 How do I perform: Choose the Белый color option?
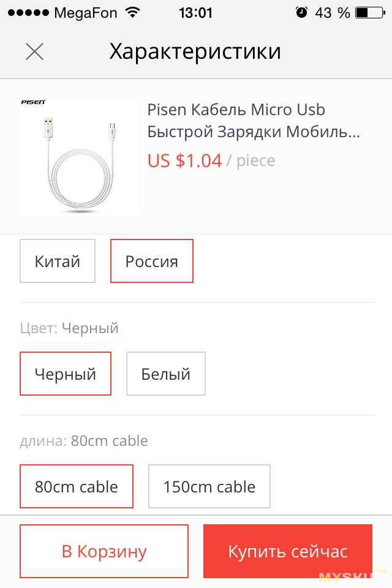click(166, 374)
